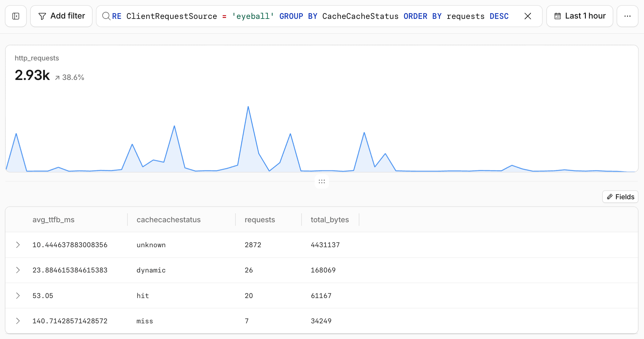Select the 61167 total bytes cell
The height and width of the screenshot is (339, 644).
click(321, 296)
